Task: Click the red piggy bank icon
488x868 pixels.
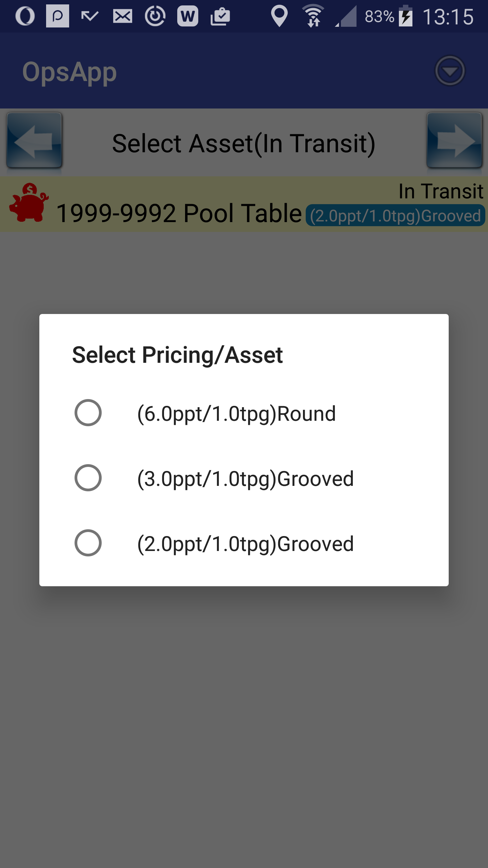Action: [x=28, y=202]
